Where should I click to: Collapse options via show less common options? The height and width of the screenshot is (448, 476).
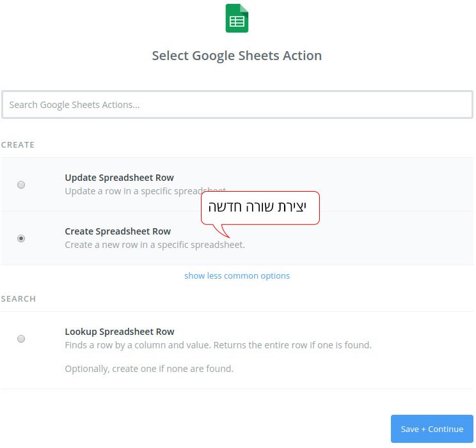(237, 275)
